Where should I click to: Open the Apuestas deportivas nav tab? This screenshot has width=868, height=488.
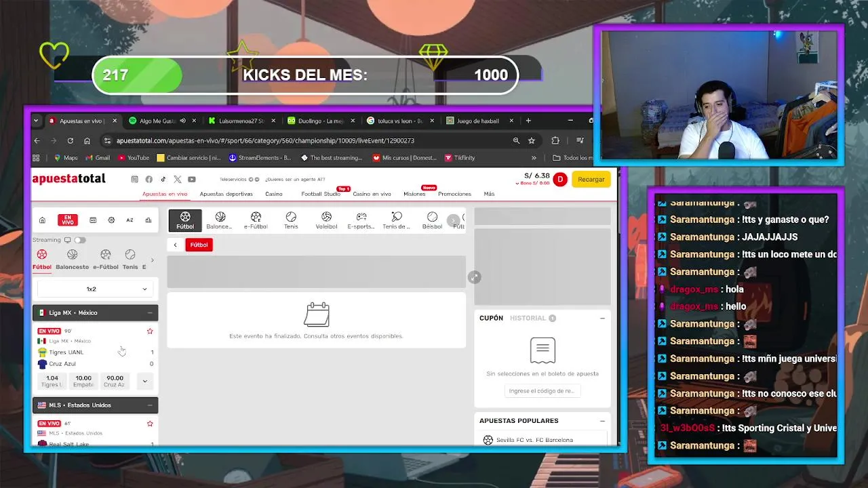pyautogui.click(x=226, y=194)
